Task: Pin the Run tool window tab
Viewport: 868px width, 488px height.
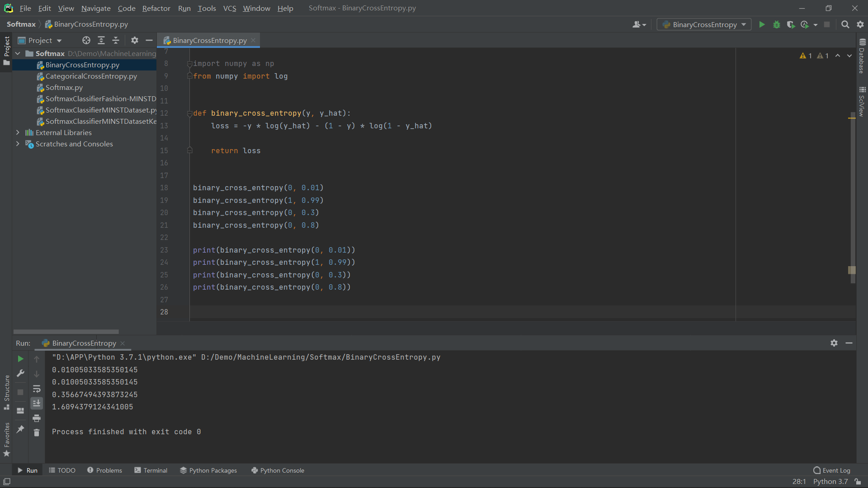Action: pyautogui.click(x=20, y=429)
